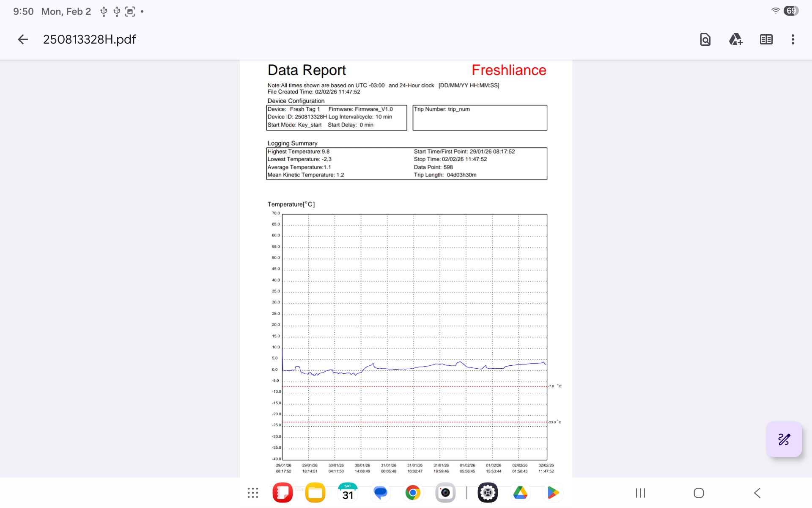The width and height of the screenshot is (812, 508).
Task: Launch the Camera app
Action: coord(445,493)
